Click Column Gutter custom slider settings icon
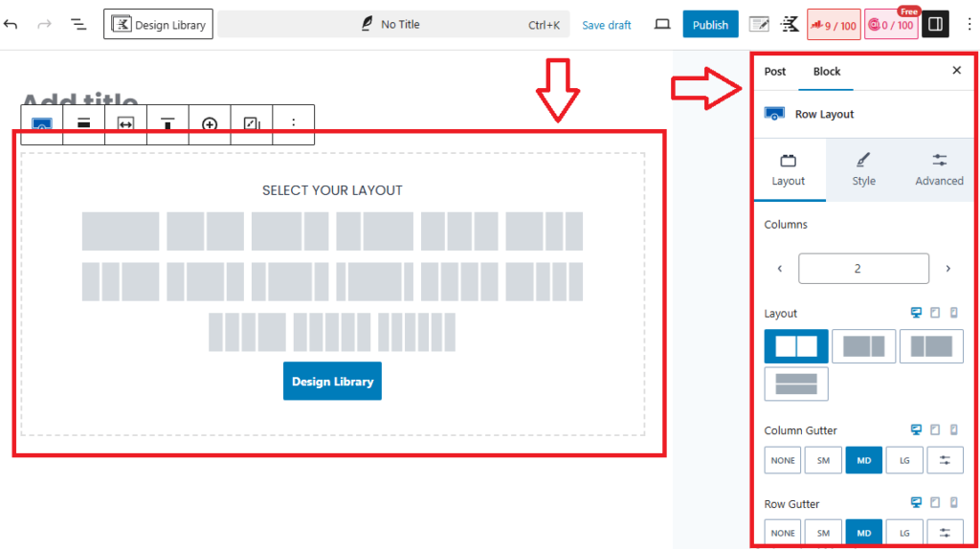The width and height of the screenshot is (980, 549). (x=945, y=460)
